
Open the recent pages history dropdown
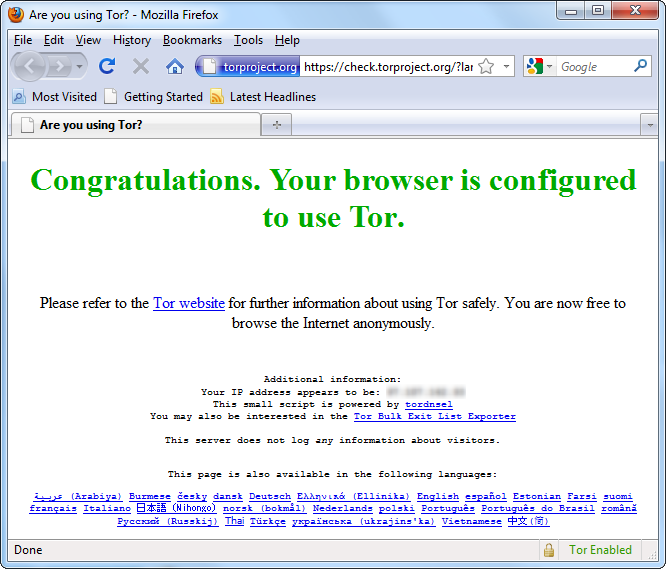pyautogui.click(x=79, y=66)
